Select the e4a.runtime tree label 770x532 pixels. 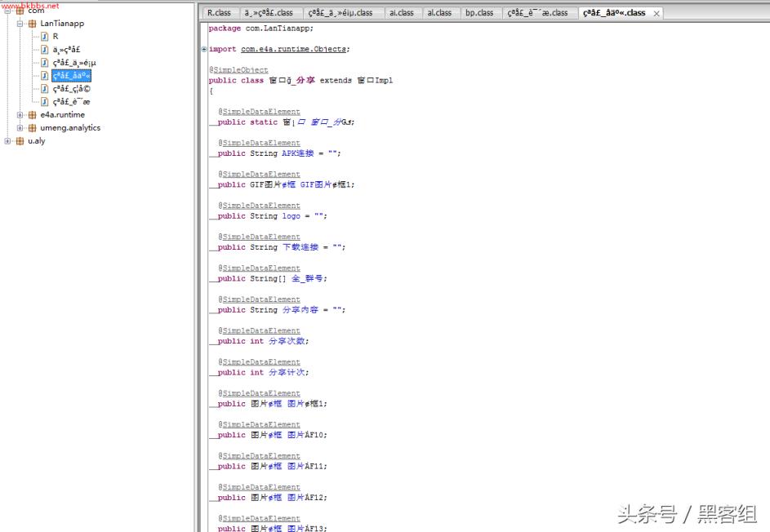62,115
